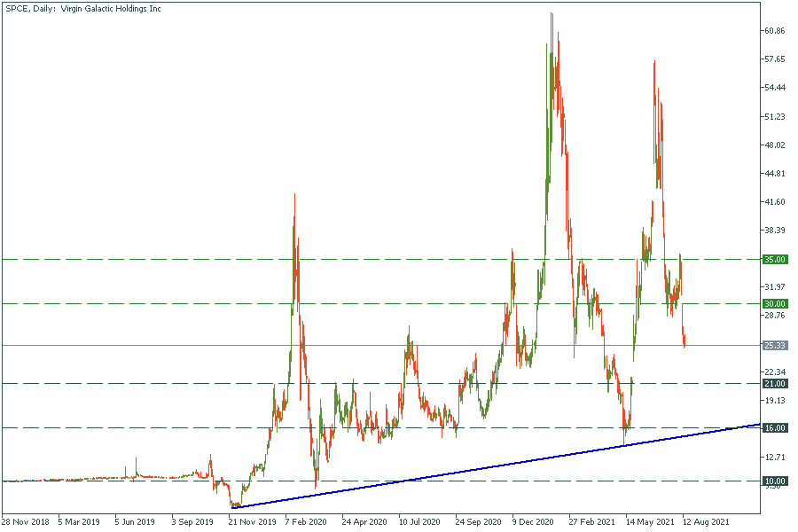The width and height of the screenshot is (798, 532).
Task: Click the 24 Sep 2020 date label
Action: point(478,522)
